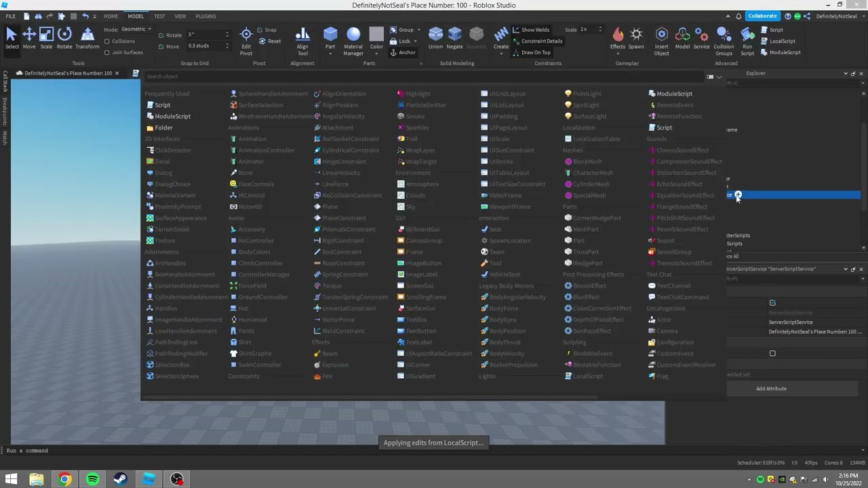
Task: Insert a ParticleEmitter object from list
Action: [x=422, y=105]
